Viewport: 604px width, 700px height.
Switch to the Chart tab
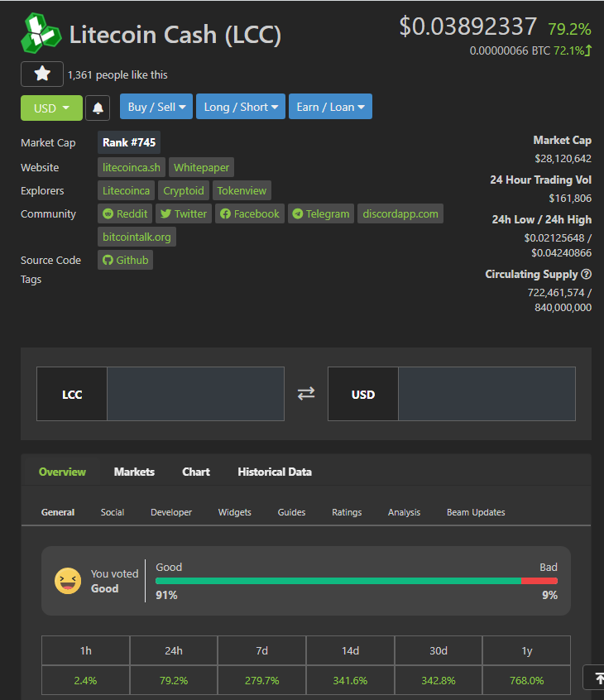tap(196, 472)
